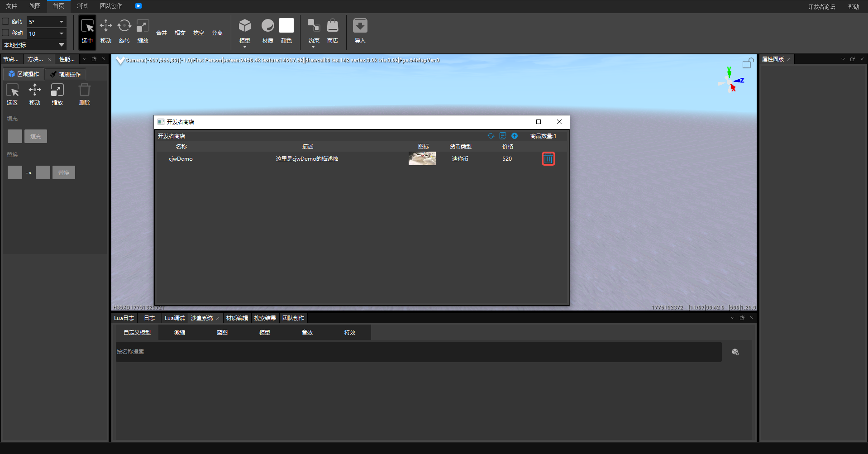
Task: Enable the 移动 snap checkbox
Action: 6,33
